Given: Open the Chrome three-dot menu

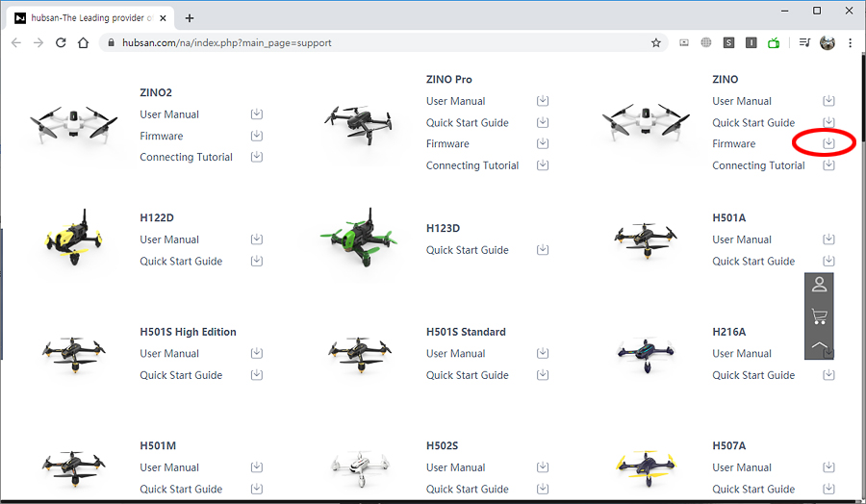Looking at the screenshot, I should (x=850, y=43).
